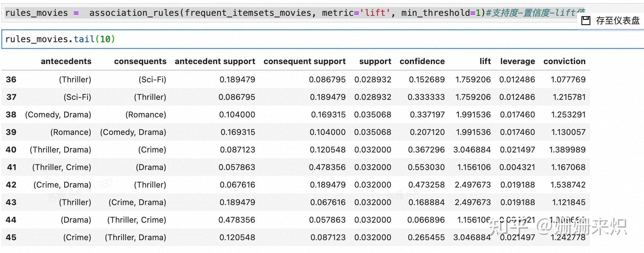644x253 pixels.
Task: Click the lift column header
Action: click(x=485, y=61)
